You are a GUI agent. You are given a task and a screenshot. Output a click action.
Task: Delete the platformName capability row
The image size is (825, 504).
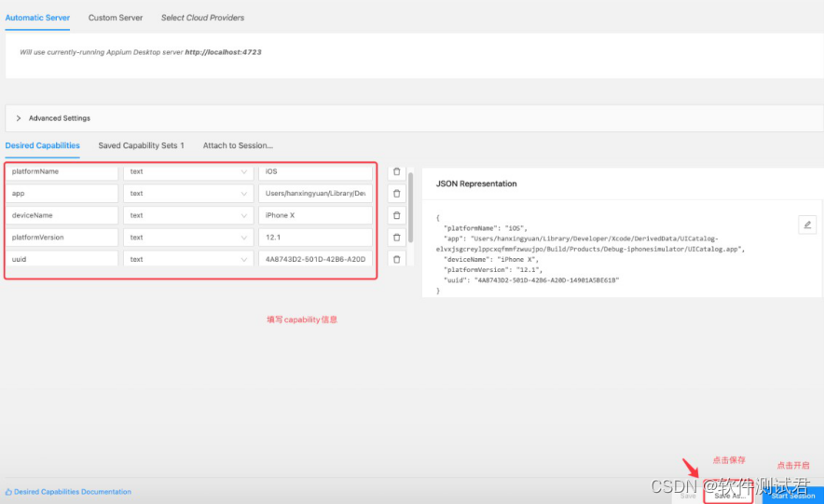tap(397, 171)
